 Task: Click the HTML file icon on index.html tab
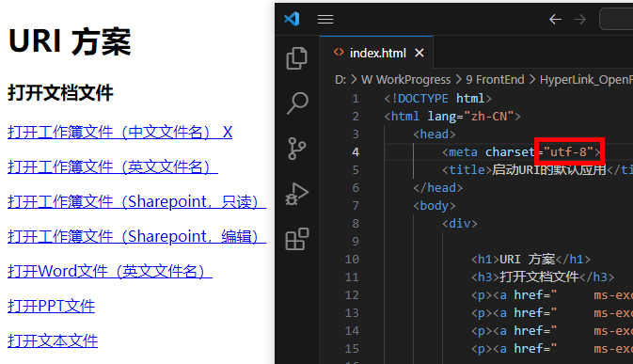point(339,53)
